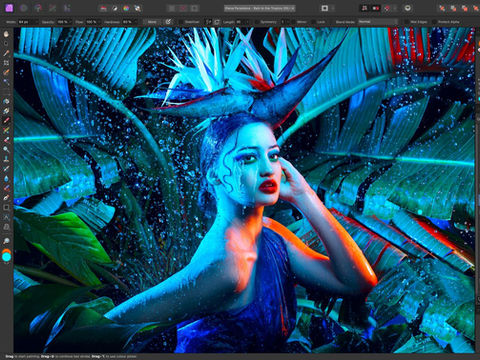
Task: Switch to the Photo Persona
Action: (9, 8)
